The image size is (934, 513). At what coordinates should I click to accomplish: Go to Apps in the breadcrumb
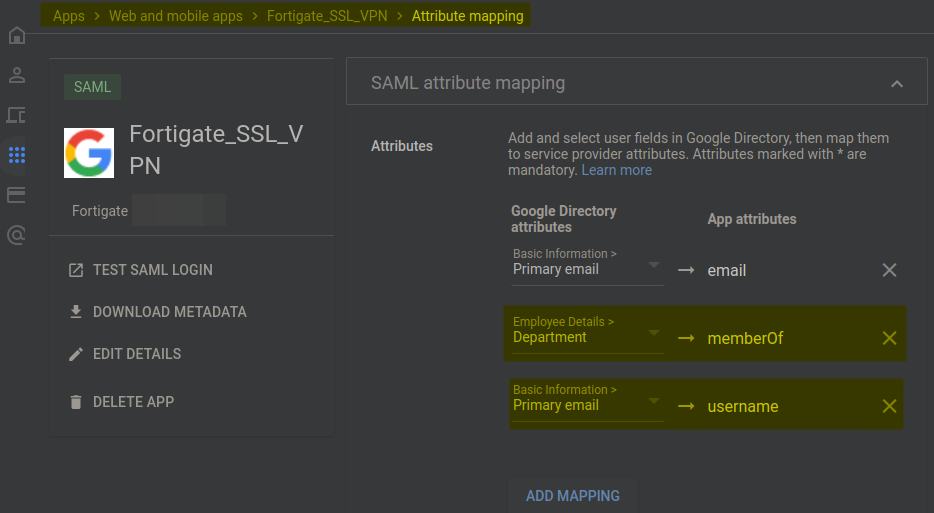click(69, 16)
